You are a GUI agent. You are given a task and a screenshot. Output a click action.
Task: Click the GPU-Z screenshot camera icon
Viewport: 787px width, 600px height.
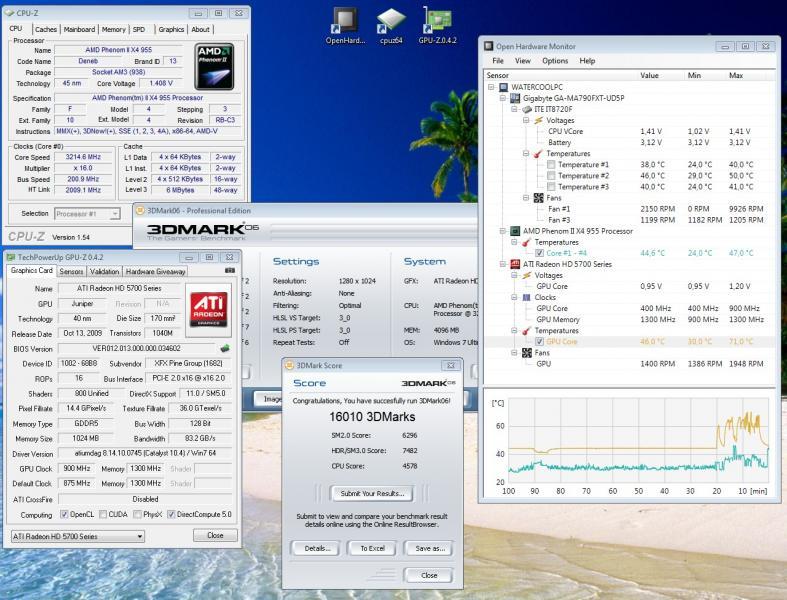pyautogui.click(x=230, y=271)
